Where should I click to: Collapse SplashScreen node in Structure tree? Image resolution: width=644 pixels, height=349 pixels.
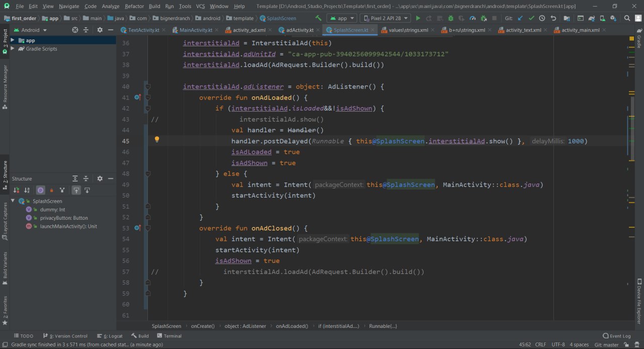(13, 201)
